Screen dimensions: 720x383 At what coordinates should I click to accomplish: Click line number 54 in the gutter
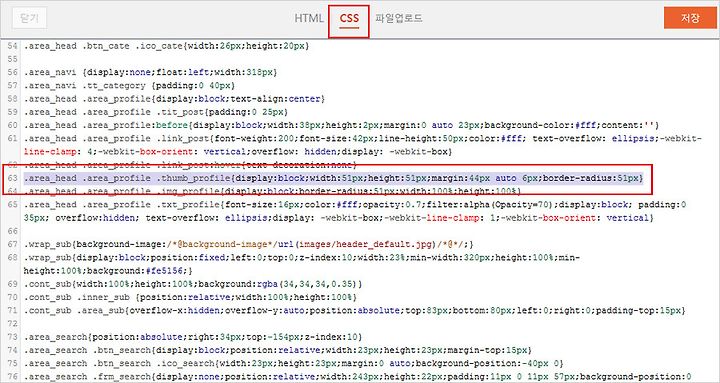[x=12, y=46]
